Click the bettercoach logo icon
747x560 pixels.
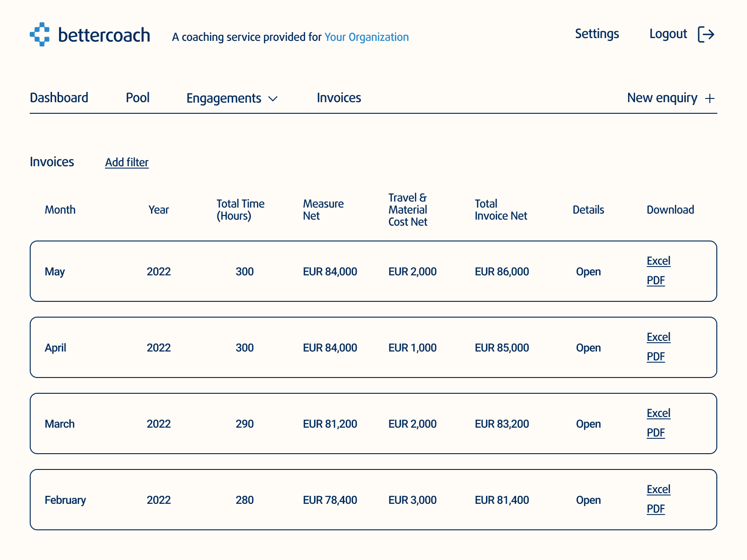(x=39, y=34)
